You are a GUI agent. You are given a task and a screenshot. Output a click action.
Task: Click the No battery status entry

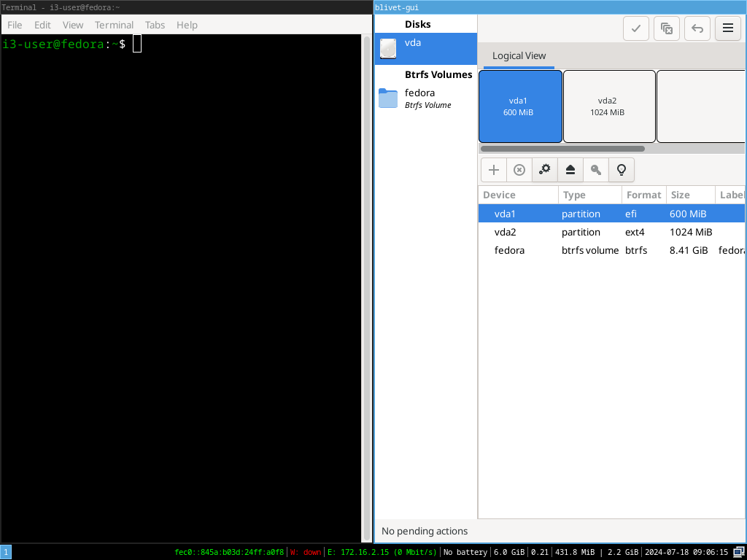click(x=465, y=553)
